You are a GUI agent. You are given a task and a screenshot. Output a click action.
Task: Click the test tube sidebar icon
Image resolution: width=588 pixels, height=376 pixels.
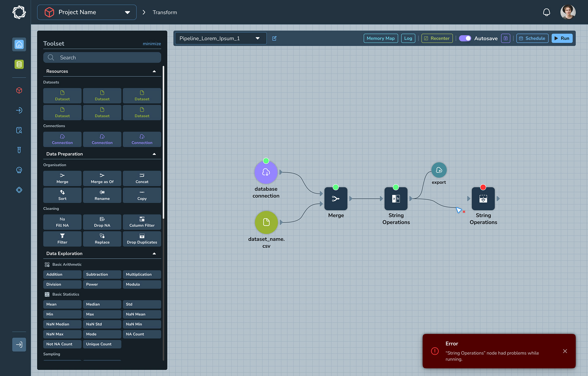pyautogui.click(x=19, y=150)
